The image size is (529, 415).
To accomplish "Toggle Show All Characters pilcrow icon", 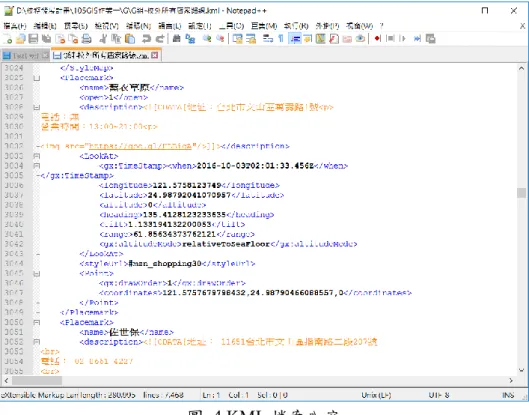I will (x=280, y=39).
